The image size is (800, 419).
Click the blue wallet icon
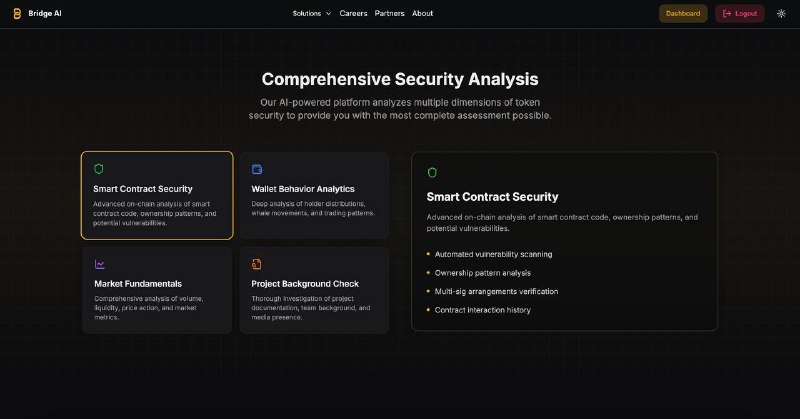(x=257, y=169)
